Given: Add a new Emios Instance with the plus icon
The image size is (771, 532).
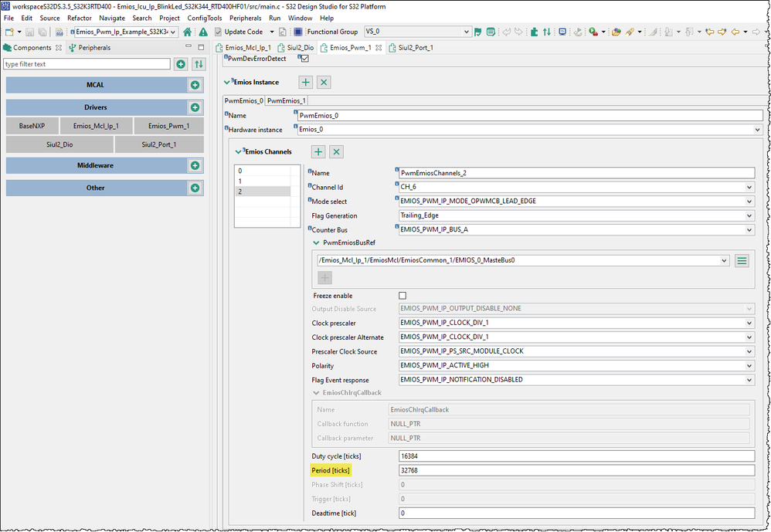Looking at the screenshot, I should pos(305,82).
